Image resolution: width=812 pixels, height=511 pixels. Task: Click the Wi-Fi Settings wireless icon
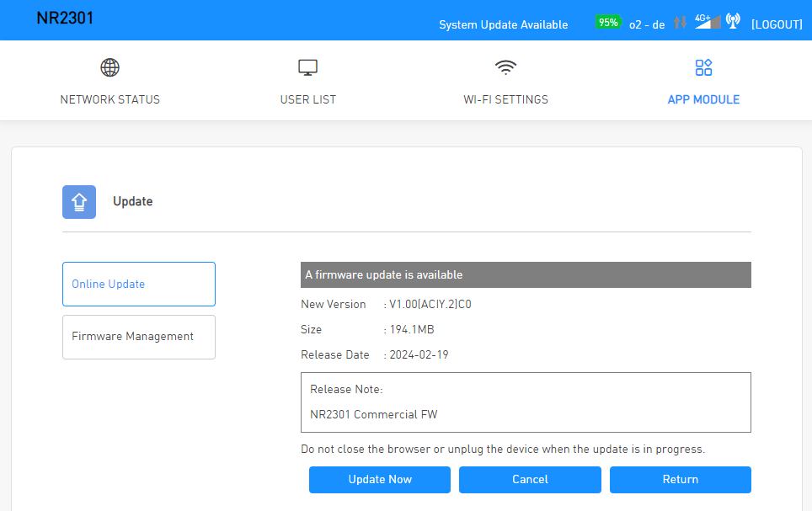[x=505, y=67]
